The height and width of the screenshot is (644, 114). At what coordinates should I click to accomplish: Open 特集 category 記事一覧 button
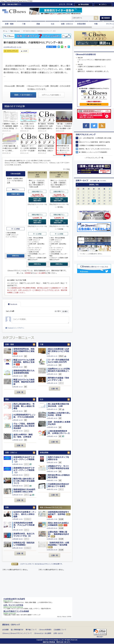(20, 553)
